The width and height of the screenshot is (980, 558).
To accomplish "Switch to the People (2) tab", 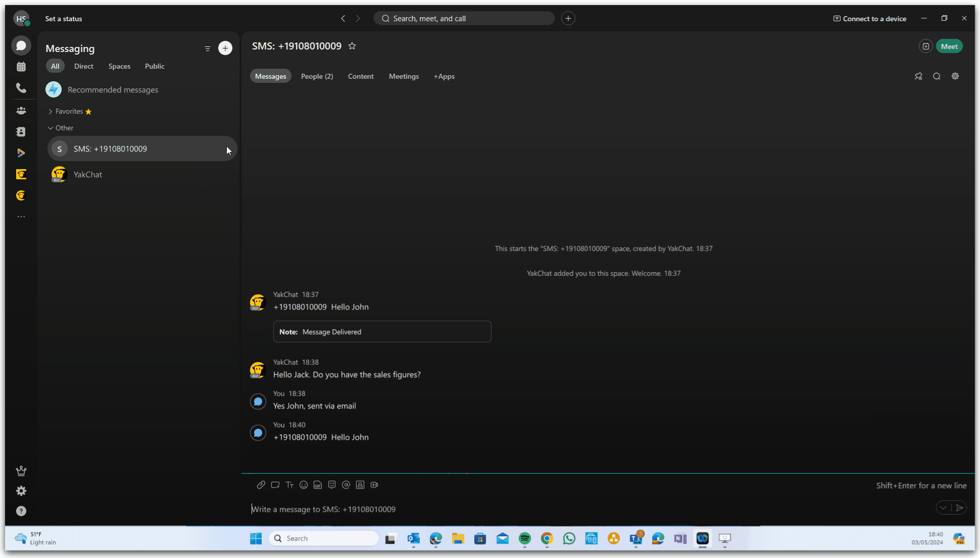I will point(317,76).
